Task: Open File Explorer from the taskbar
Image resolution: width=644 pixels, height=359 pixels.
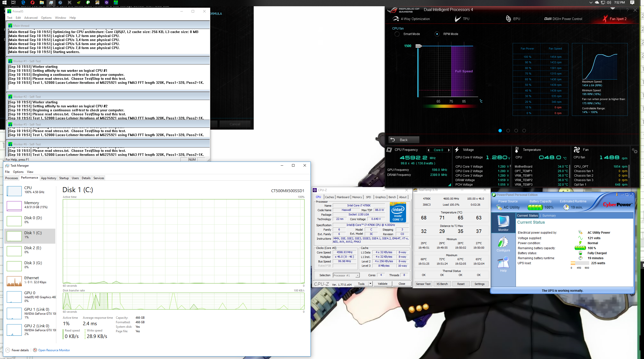Action: (x=42, y=3)
